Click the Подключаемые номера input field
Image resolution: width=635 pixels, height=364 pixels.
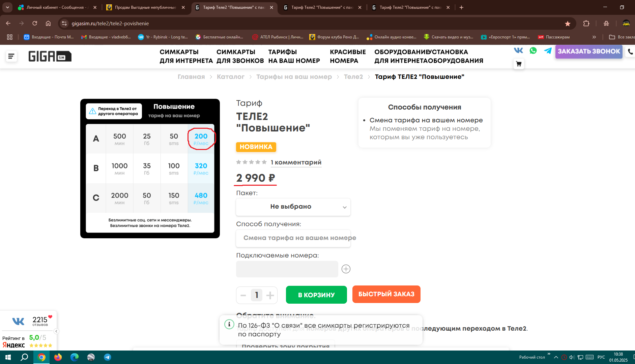[x=287, y=269]
